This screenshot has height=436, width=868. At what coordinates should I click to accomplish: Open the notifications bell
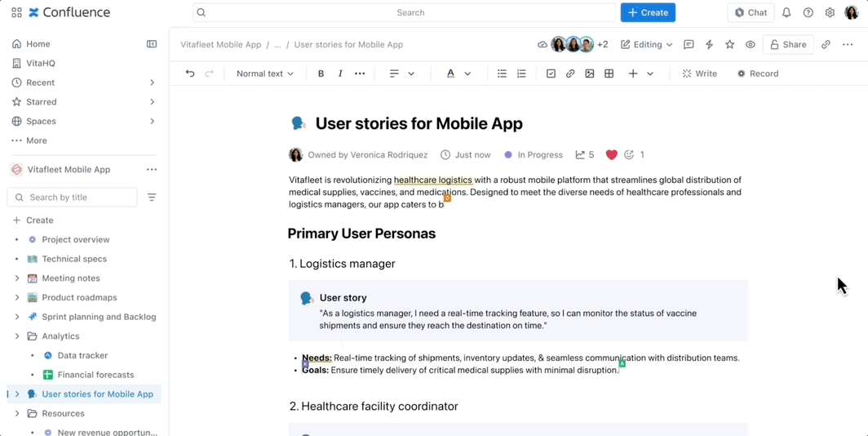click(786, 12)
